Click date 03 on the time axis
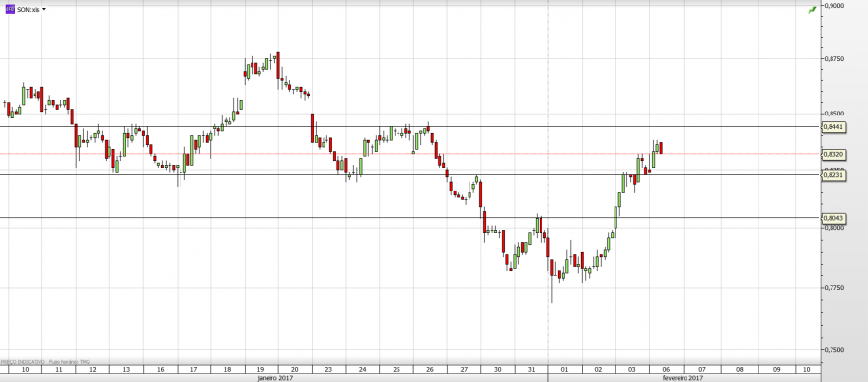This screenshot has height=382, width=868. (632, 369)
